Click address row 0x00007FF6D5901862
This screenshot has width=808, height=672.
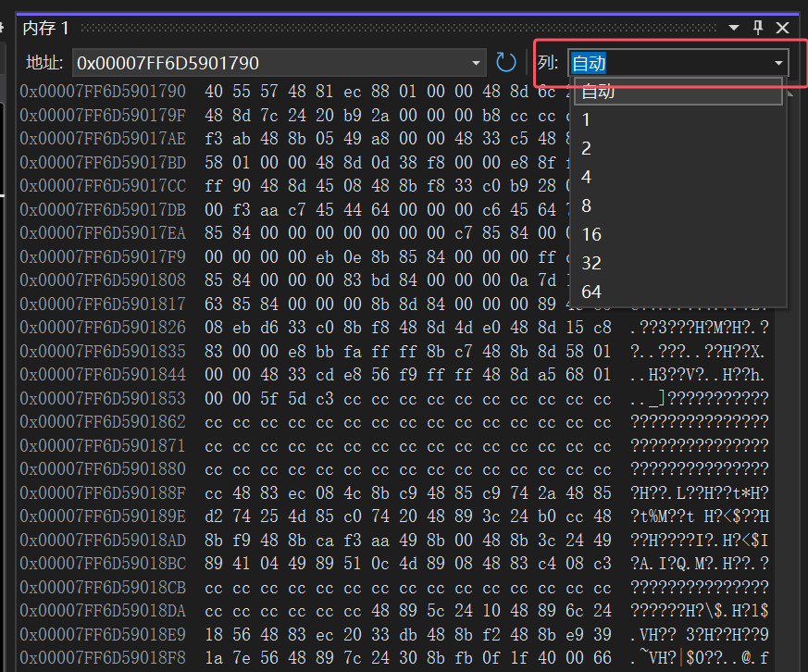(x=103, y=421)
